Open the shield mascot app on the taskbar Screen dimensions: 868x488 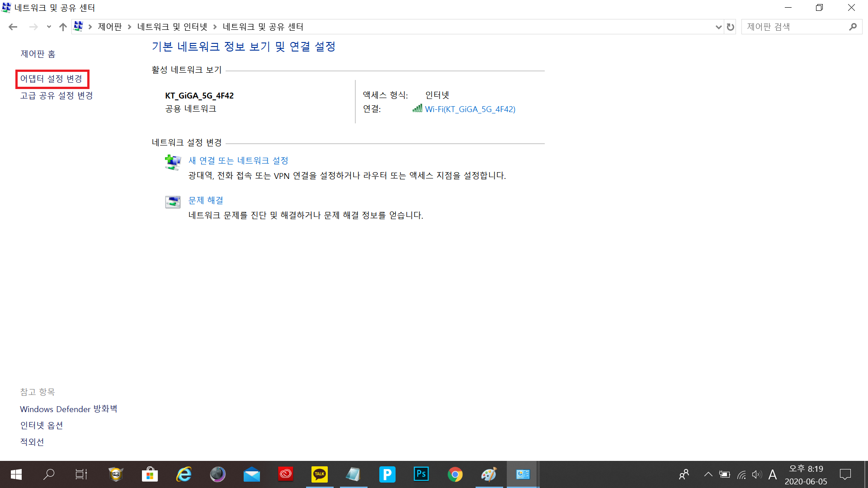point(116,474)
